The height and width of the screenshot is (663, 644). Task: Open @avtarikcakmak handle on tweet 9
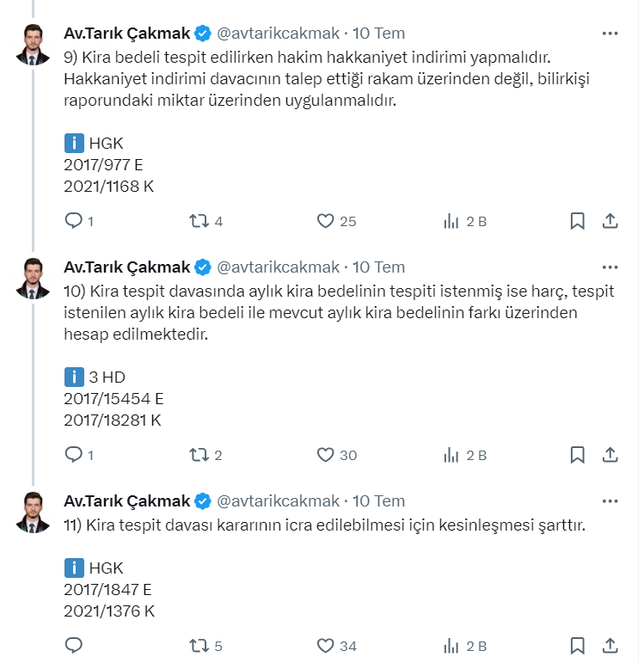(279, 34)
